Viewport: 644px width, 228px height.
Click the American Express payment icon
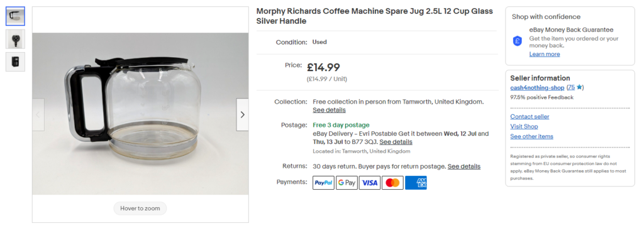pos(416,183)
